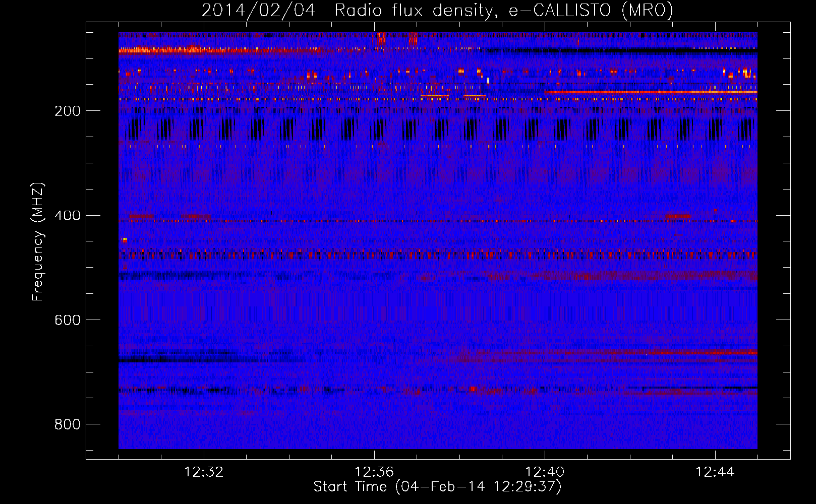This screenshot has width=816, height=504.
Task: Click the plot title '2014/02/04 Radio flux density, e-CALLISTO (MRO)'
Action: coord(437,10)
